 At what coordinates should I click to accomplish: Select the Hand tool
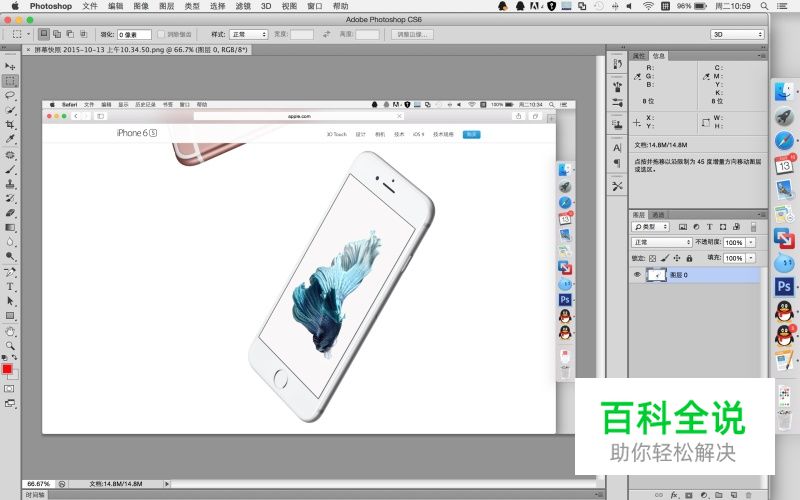[x=10, y=332]
